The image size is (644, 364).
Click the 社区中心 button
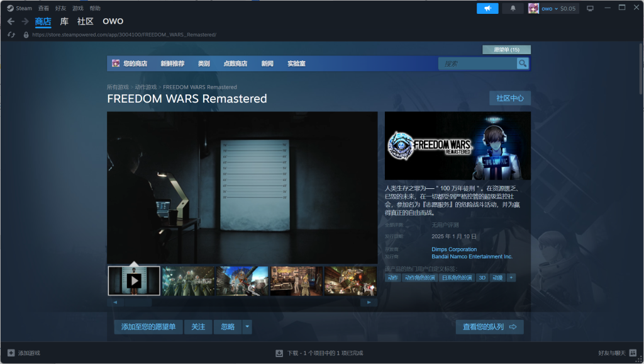pos(509,98)
